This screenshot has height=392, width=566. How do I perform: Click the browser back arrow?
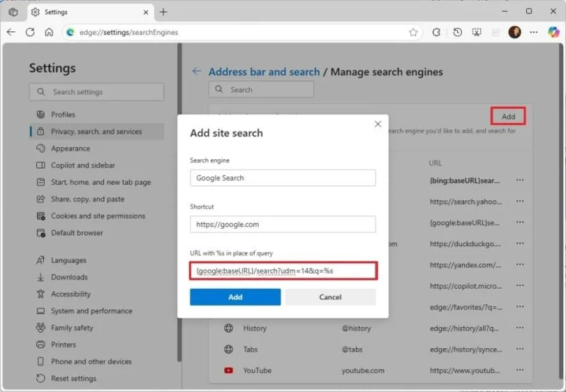(x=11, y=32)
